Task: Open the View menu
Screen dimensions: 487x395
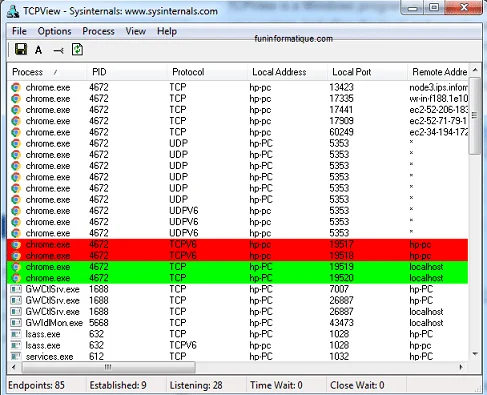Action: tap(136, 31)
